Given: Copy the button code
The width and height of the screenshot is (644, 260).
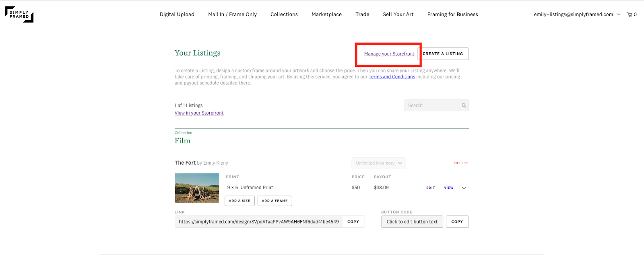Looking at the screenshot, I should [457, 222].
